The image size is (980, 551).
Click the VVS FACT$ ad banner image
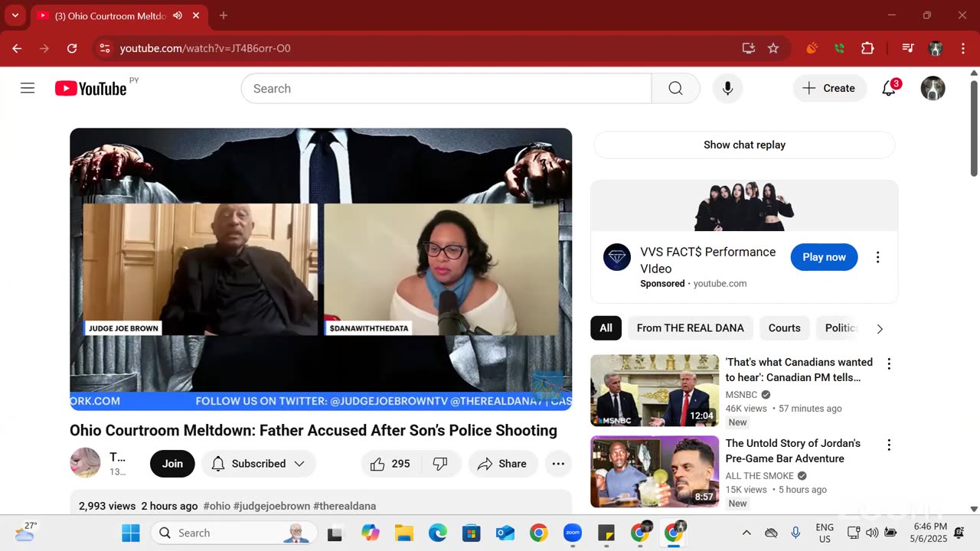point(744,206)
